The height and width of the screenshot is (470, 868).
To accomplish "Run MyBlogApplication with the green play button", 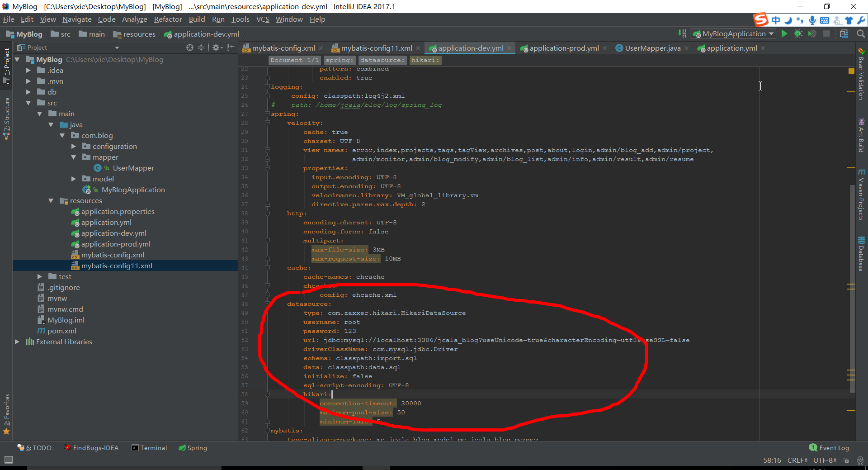I will pyautogui.click(x=784, y=34).
